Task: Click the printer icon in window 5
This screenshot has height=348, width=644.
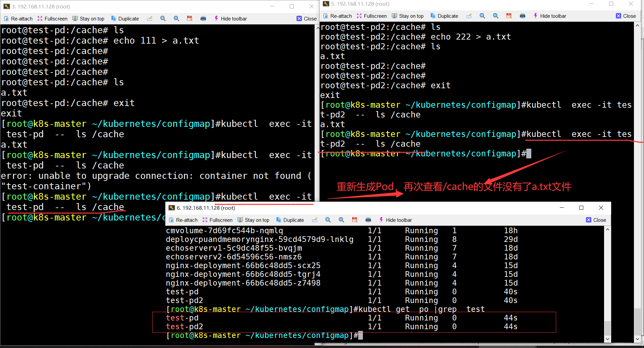Action: coord(523,16)
